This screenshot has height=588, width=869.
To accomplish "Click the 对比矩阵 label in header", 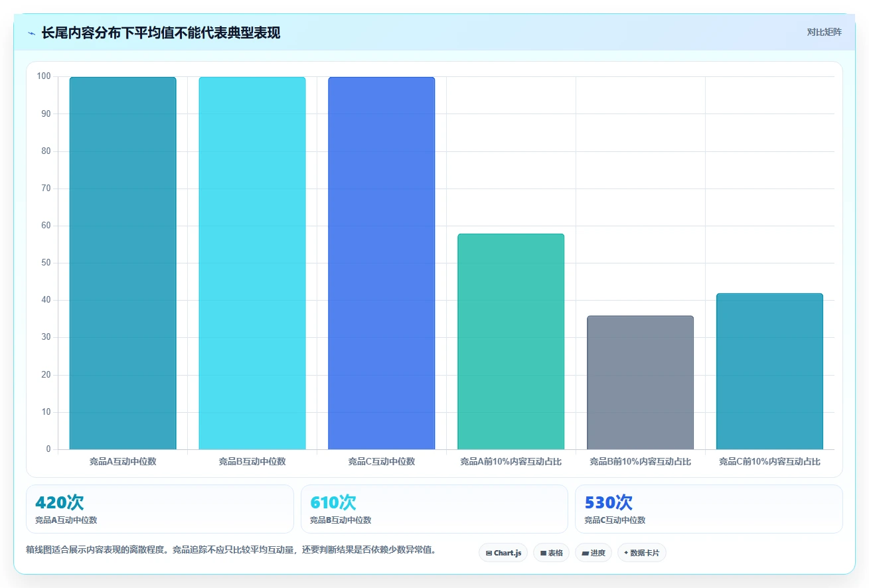I will click(824, 33).
